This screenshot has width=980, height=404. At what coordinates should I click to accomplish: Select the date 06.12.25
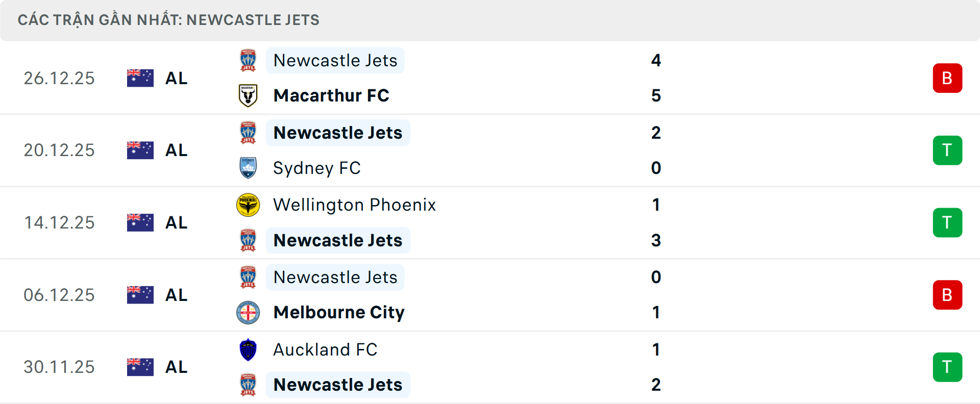click(59, 295)
